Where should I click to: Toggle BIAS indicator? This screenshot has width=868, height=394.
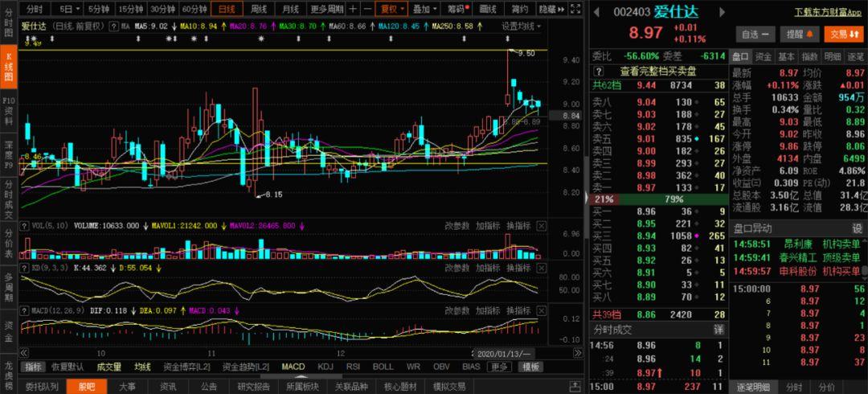click(x=471, y=367)
